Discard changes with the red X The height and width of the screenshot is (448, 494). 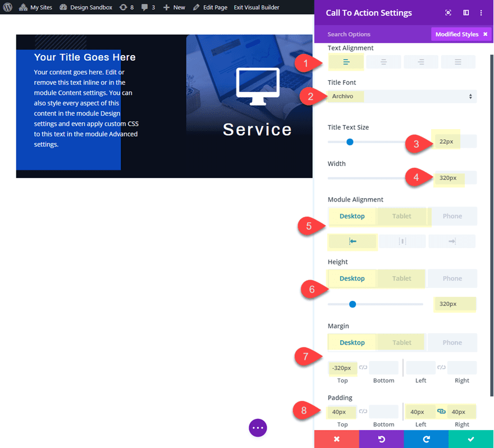click(x=337, y=439)
